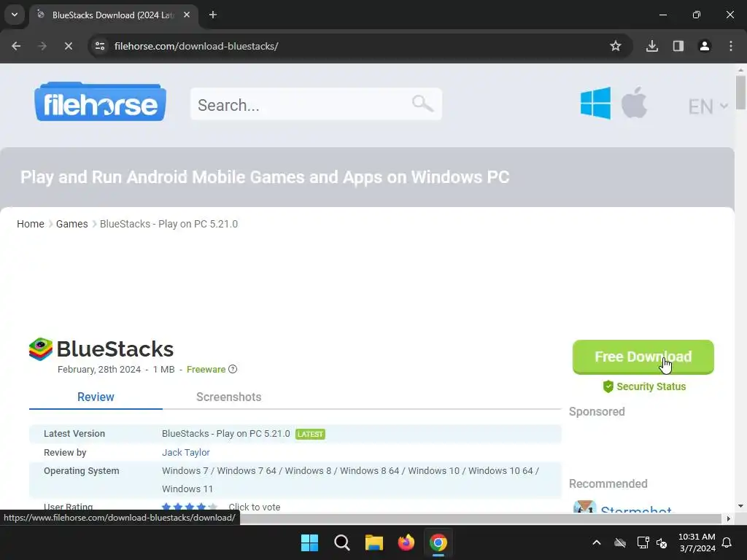Stop page loading with X button
The width and height of the screenshot is (747, 560).
point(68,46)
